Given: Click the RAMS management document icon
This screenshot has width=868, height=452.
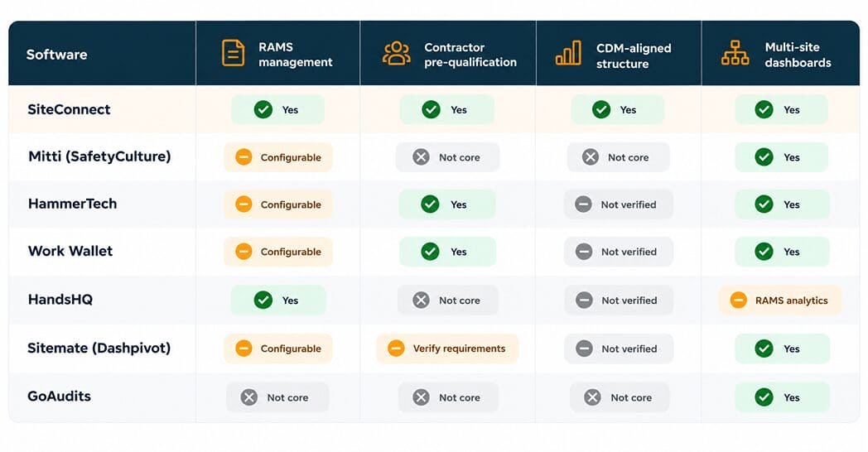Looking at the screenshot, I should 233,53.
